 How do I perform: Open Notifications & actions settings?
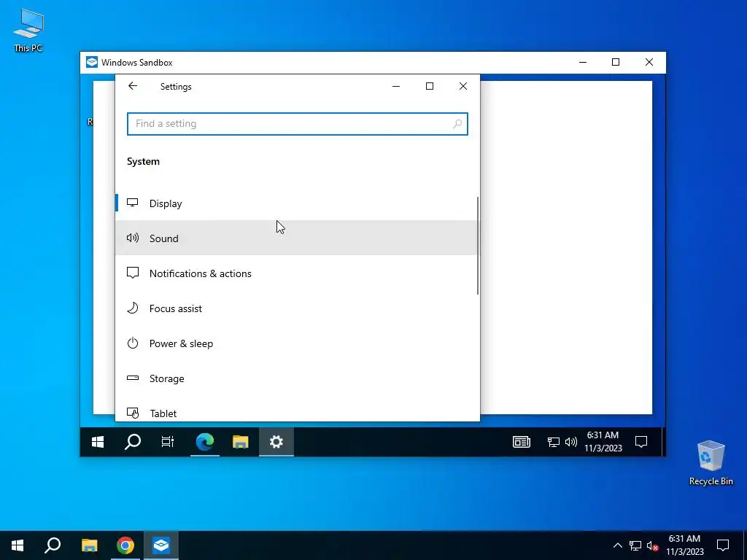[x=296, y=273]
